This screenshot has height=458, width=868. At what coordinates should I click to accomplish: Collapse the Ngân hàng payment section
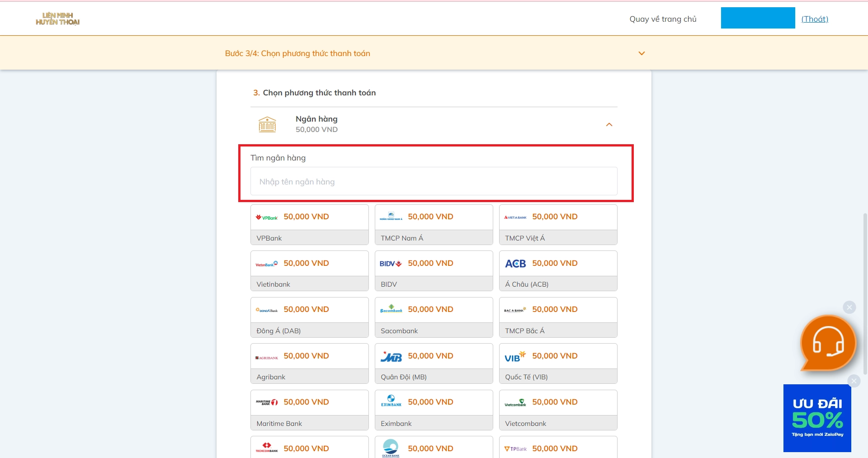(609, 125)
